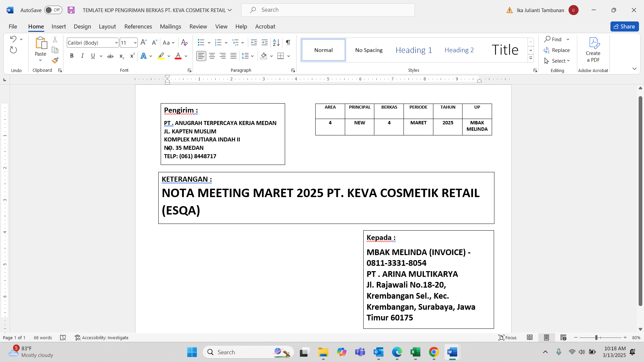
Task: Toggle Superscript formatting
Action: (x=132, y=56)
